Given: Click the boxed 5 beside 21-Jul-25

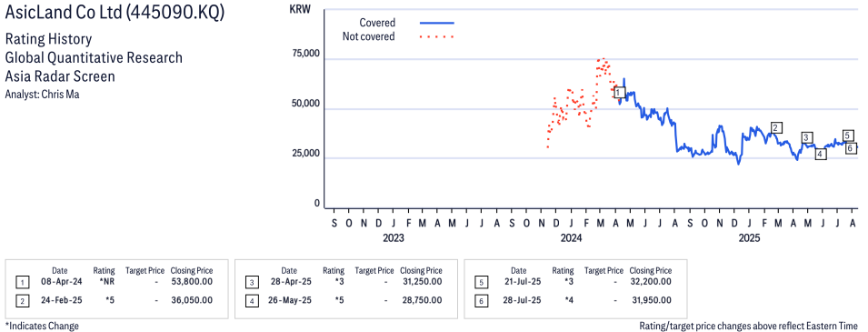Looking at the screenshot, I should click(x=481, y=283).
